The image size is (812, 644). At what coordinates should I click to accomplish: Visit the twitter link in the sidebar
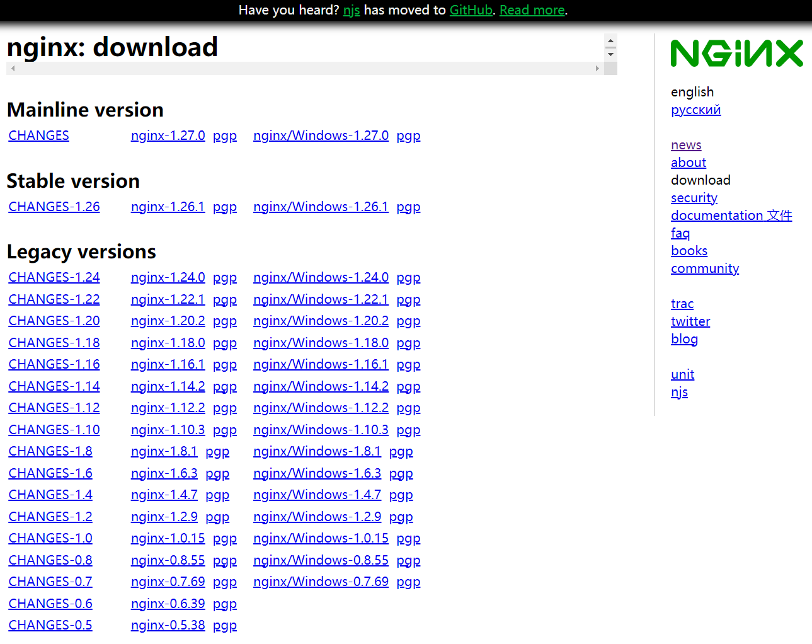pos(690,321)
